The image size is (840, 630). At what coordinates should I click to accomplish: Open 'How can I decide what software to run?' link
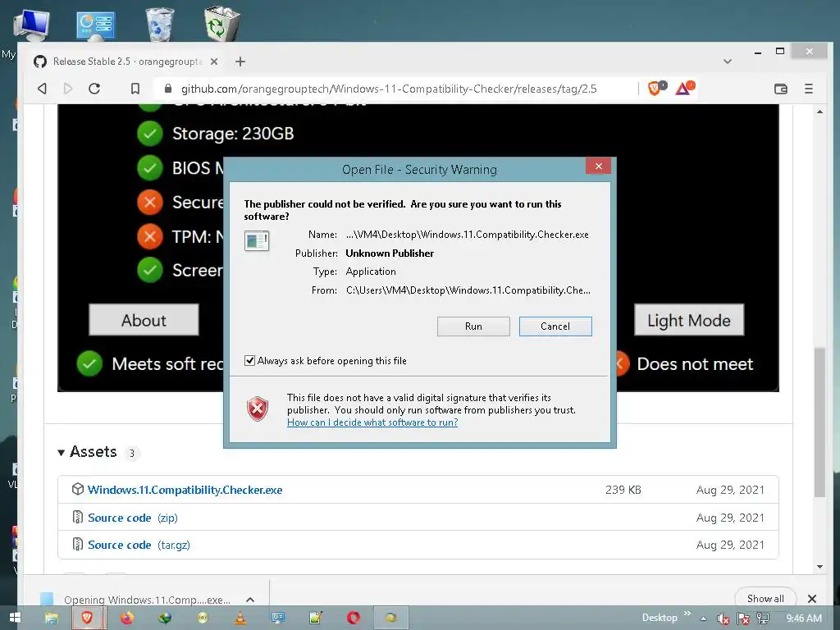point(372,422)
